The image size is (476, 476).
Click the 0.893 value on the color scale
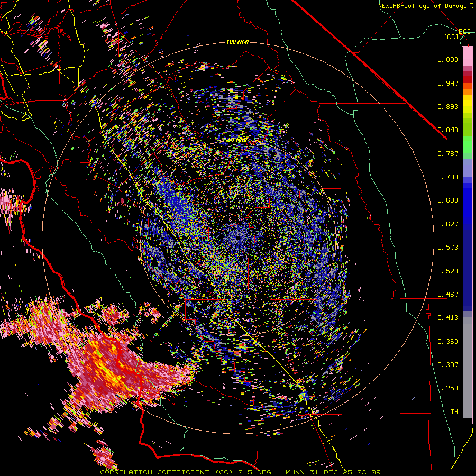(448, 106)
